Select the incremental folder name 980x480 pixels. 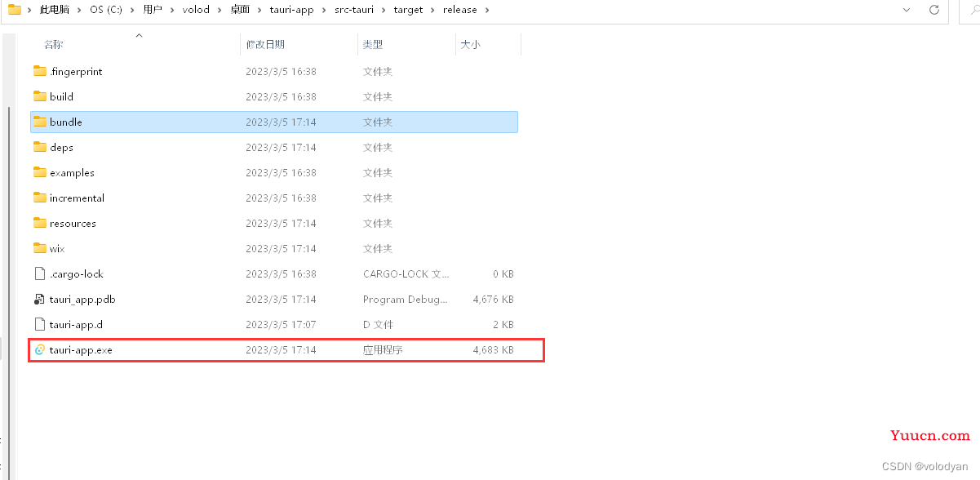77,198
